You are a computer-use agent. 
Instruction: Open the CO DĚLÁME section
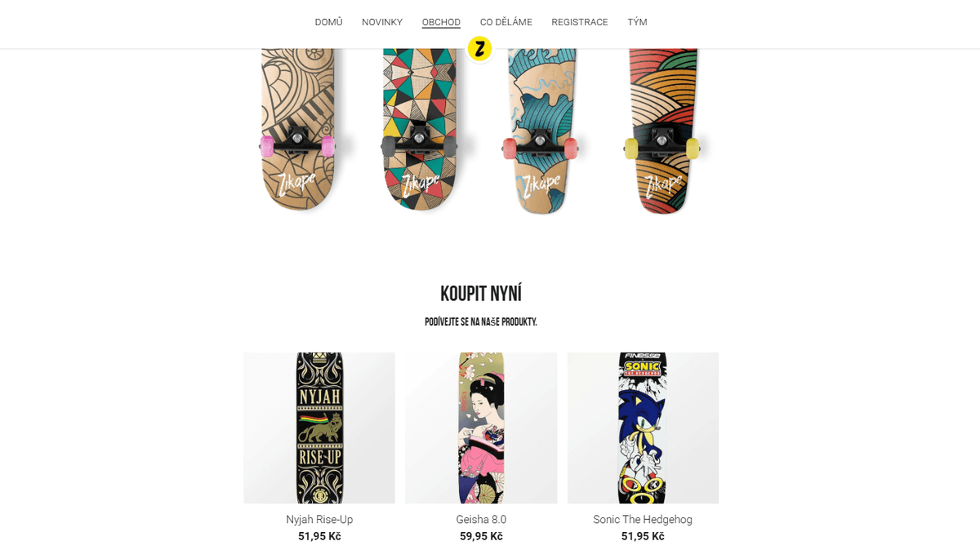pos(506,22)
